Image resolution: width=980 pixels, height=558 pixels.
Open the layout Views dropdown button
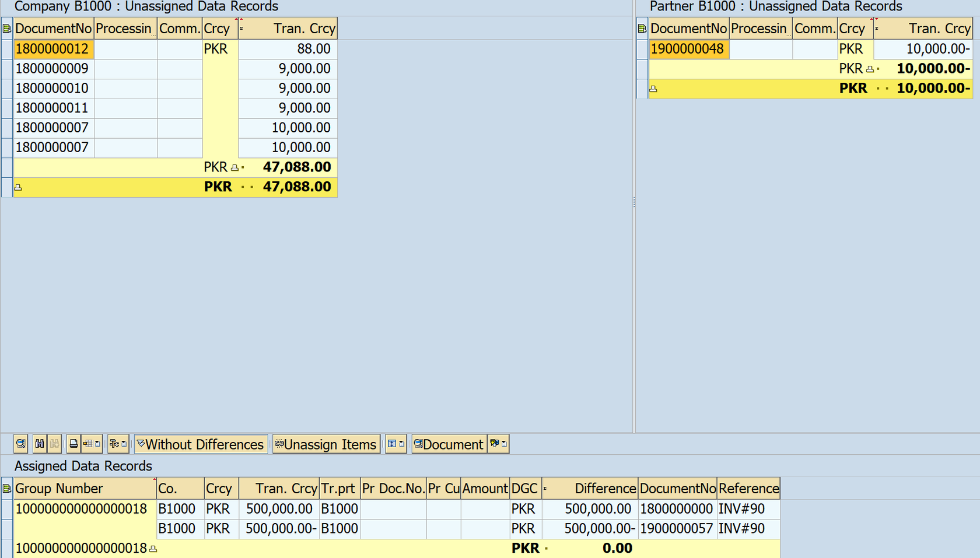(92, 444)
